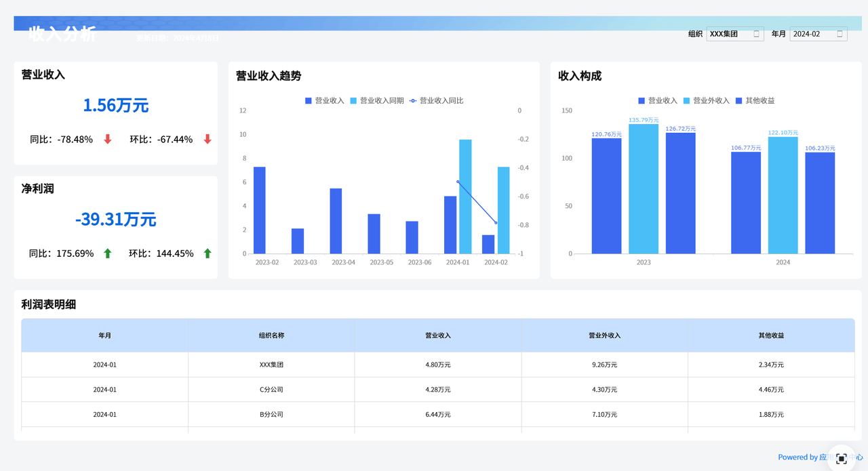The height and width of the screenshot is (471, 868).
Task: Click the B分公司 cell in the table
Action: [271, 415]
